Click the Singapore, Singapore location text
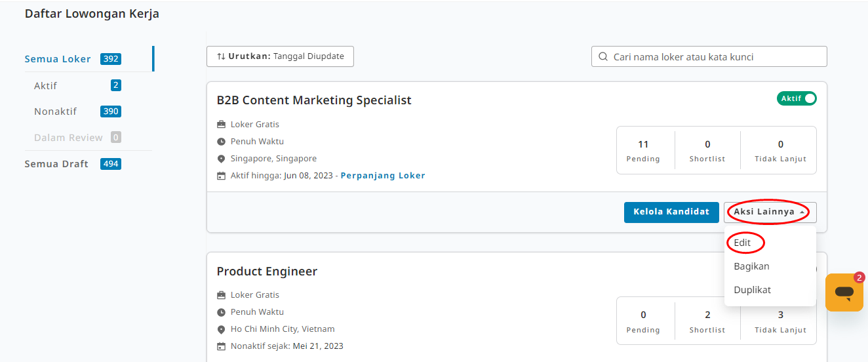Viewport: 868px width, 362px height. [273, 159]
